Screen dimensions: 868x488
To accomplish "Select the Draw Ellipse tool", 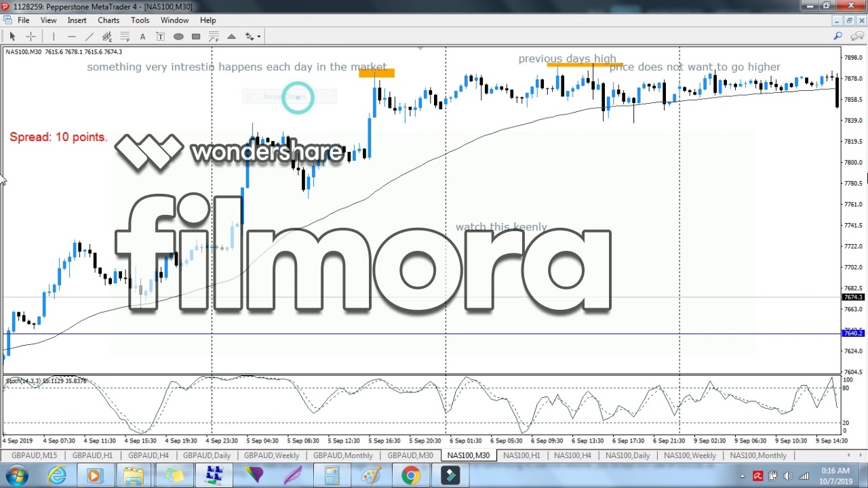I will (178, 37).
